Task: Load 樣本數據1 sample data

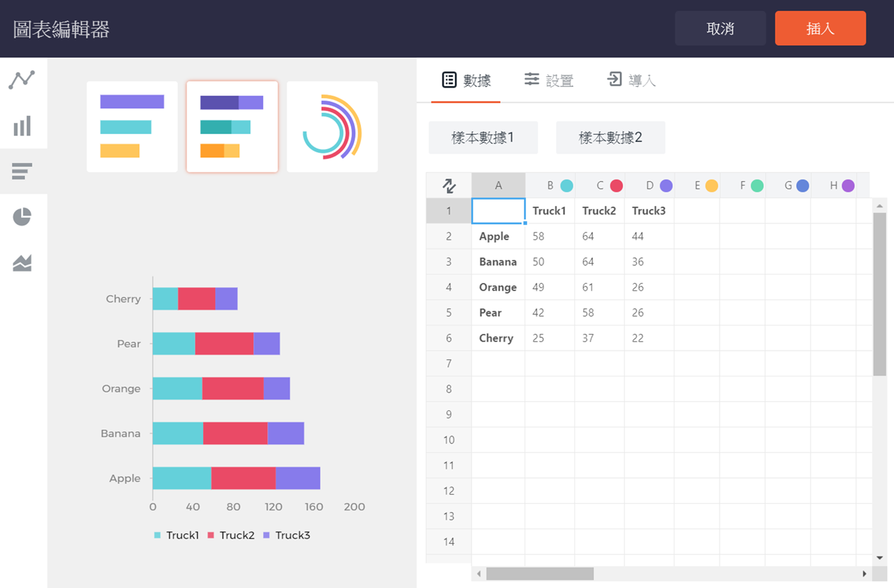Action: click(483, 138)
